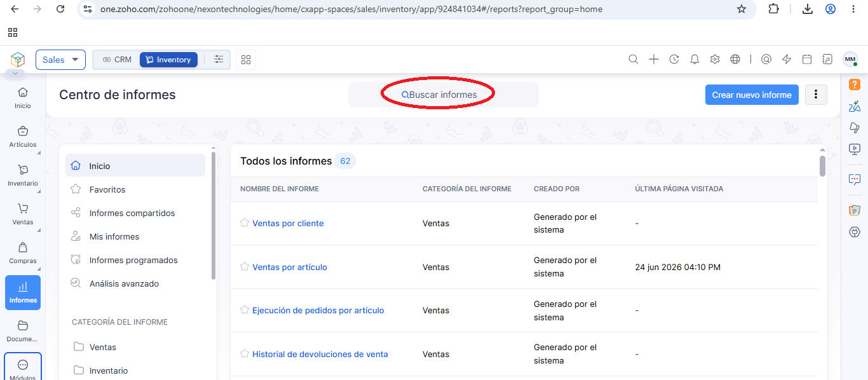This screenshot has height=380, width=868.
Task: Open the chat bubble icon in right rail
Action: coord(855,179)
